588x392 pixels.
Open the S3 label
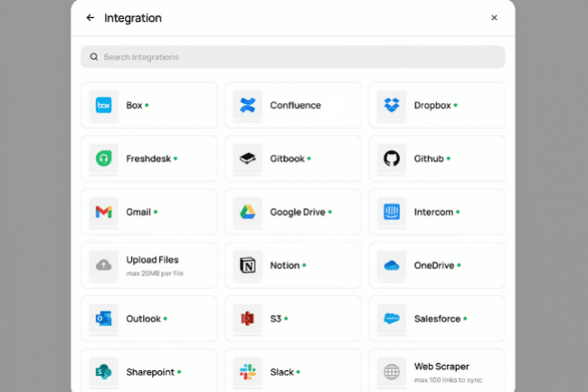275,319
